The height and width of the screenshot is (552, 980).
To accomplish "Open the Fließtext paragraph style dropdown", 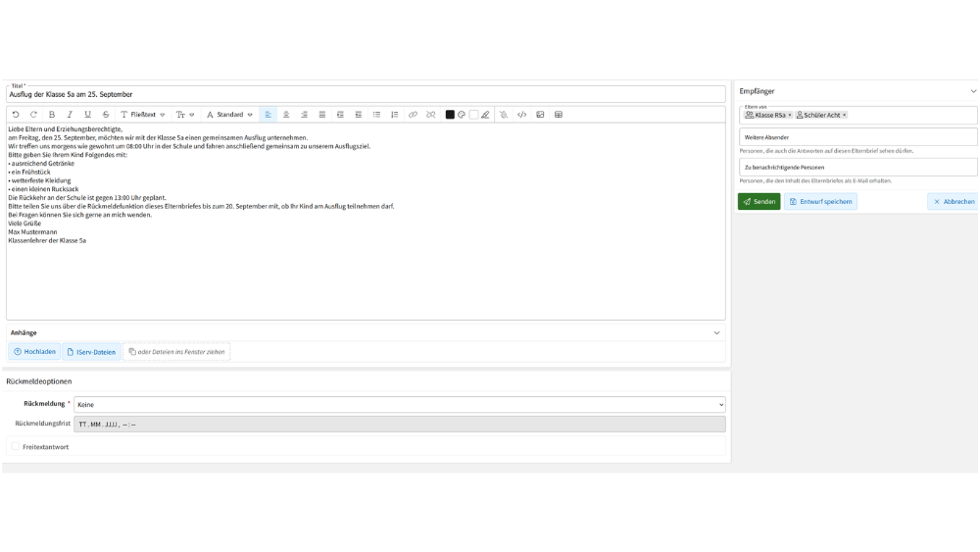I will [x=142, y=115].
